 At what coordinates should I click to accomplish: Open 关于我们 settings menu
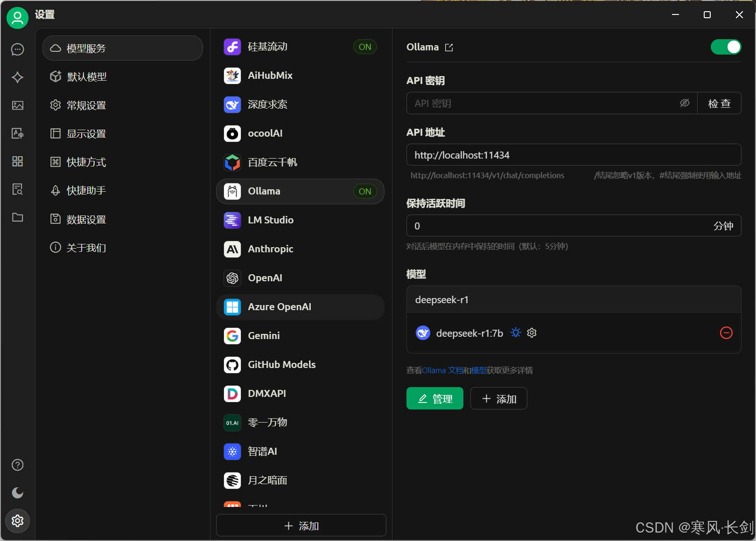pos(123,248)
